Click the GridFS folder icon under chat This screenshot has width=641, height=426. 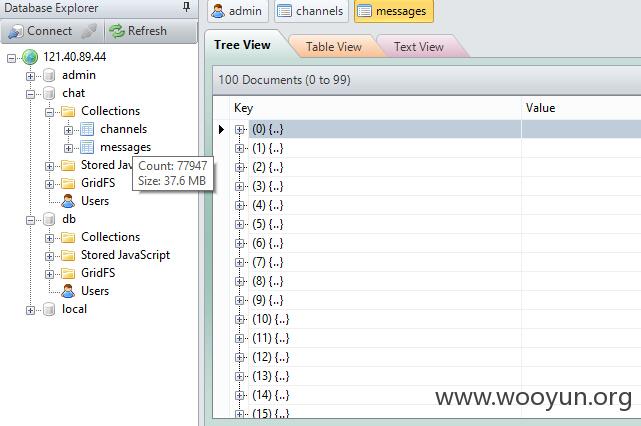click(68, 183)
